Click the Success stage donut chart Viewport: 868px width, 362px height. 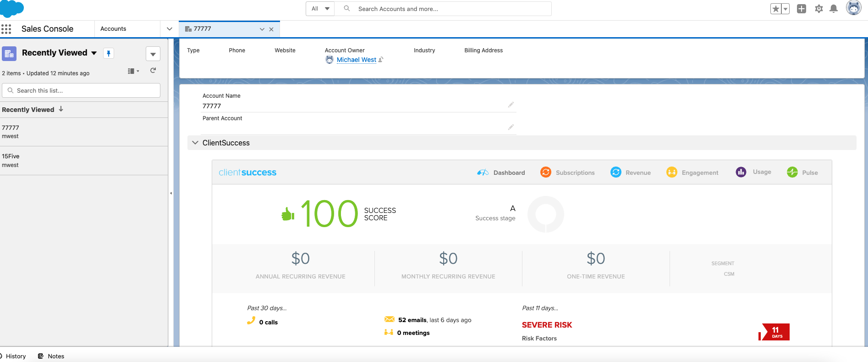pyautogui.click(x=546, y=214)
